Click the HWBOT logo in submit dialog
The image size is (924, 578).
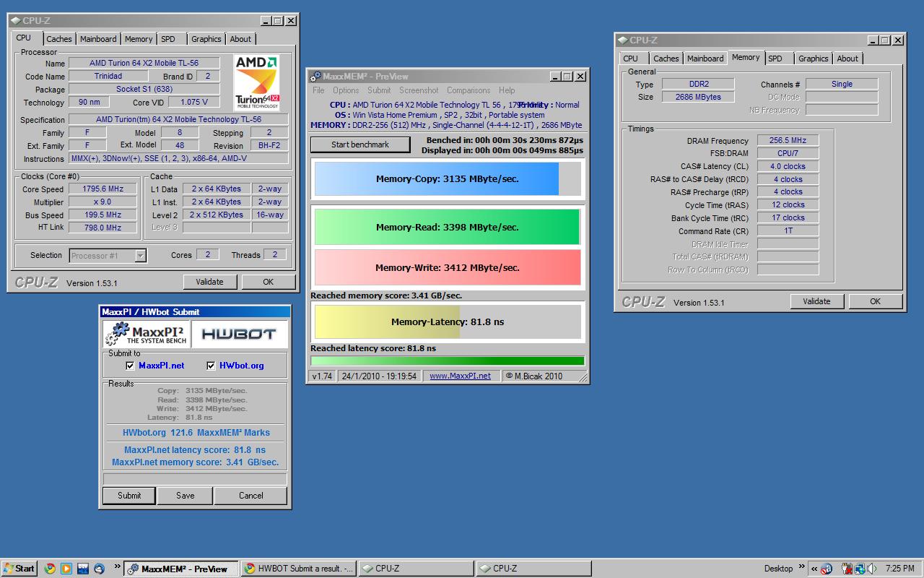click(240, 334)
